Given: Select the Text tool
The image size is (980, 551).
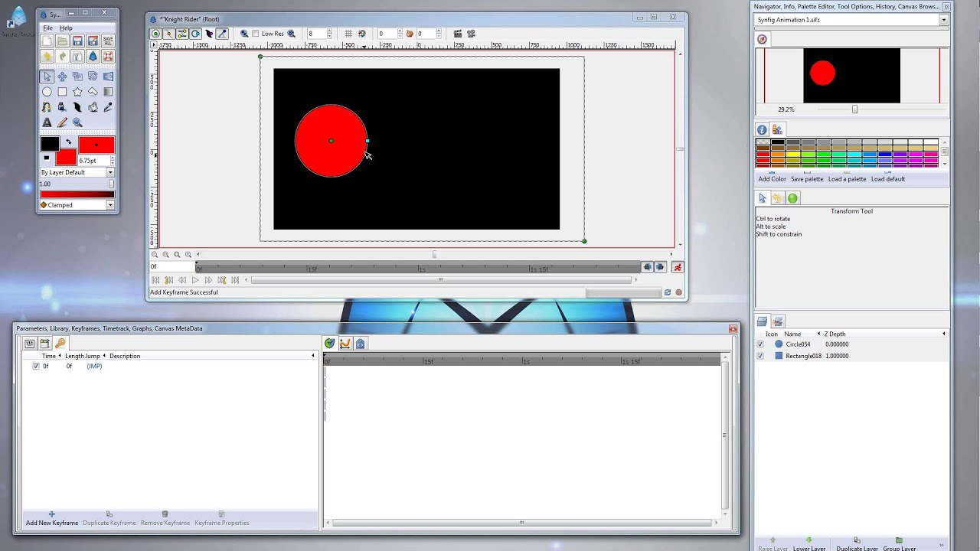Looking at the screenshot, I should (x=47, y=122).
